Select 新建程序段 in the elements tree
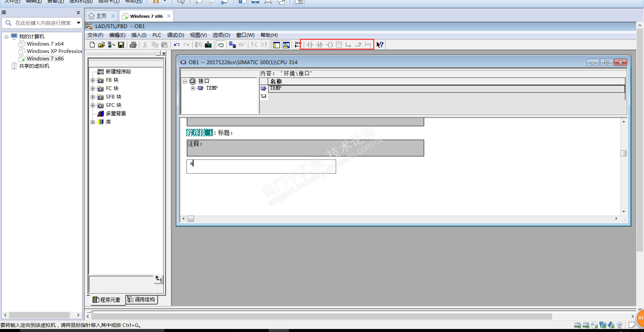 pyautogui.click(x=118, y=72)
